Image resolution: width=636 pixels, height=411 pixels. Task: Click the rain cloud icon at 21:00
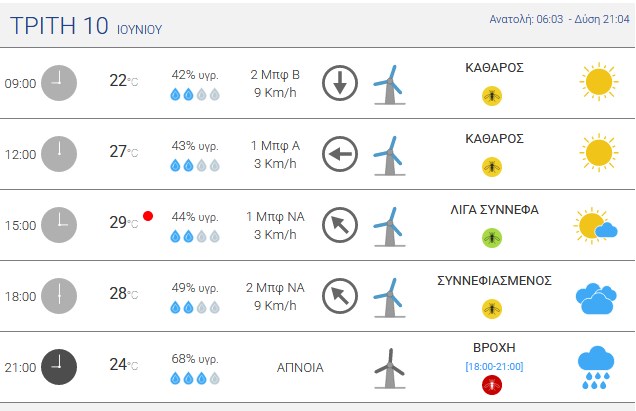pos(596,368)
